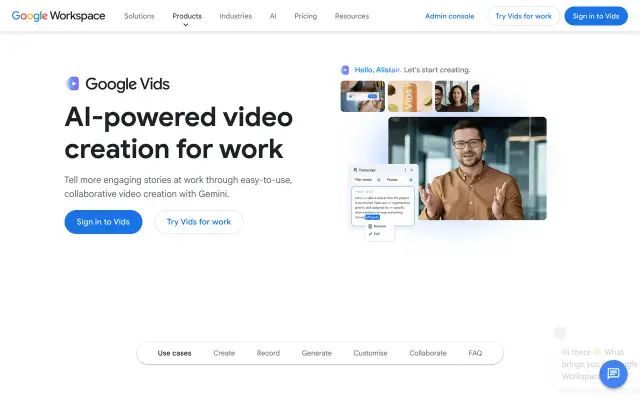The width and height of the screenshot is (640, 400).
Task: Jump to the FAQ section tab
Action: tap(475, 353)
